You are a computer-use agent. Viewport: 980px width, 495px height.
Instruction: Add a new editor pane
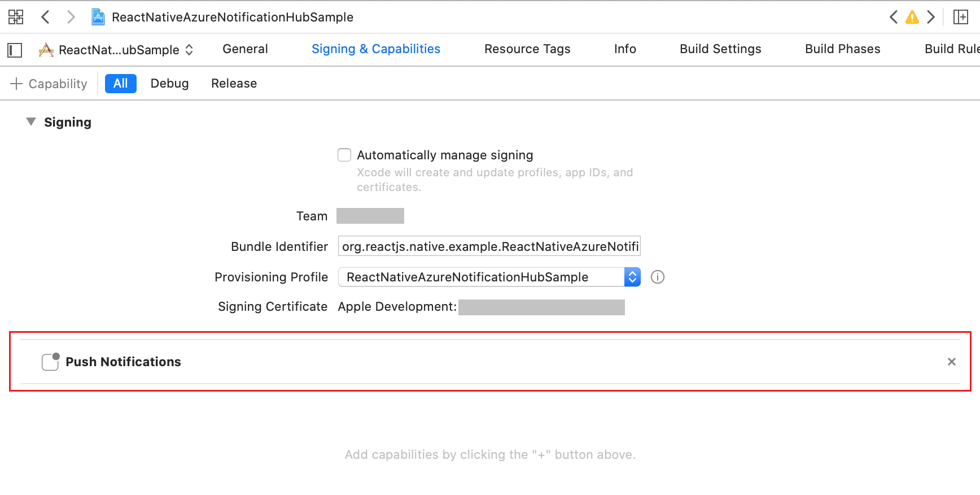point(961,17)
